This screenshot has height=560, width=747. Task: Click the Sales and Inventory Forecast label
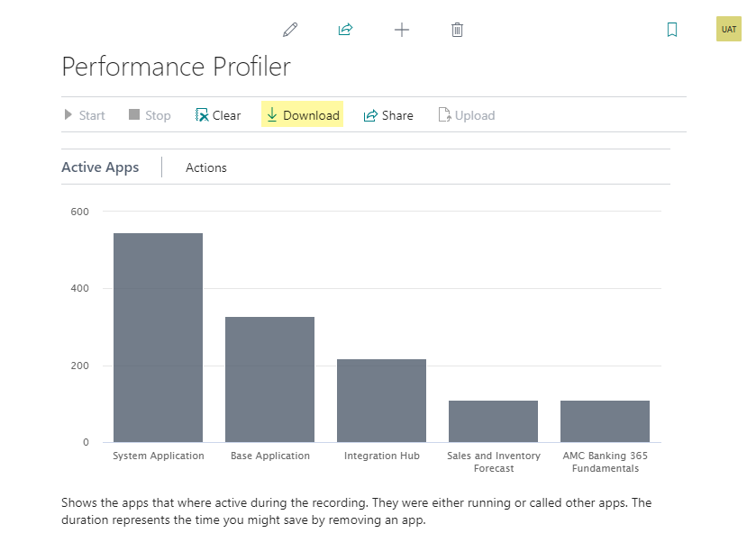(x=494, y=462)
